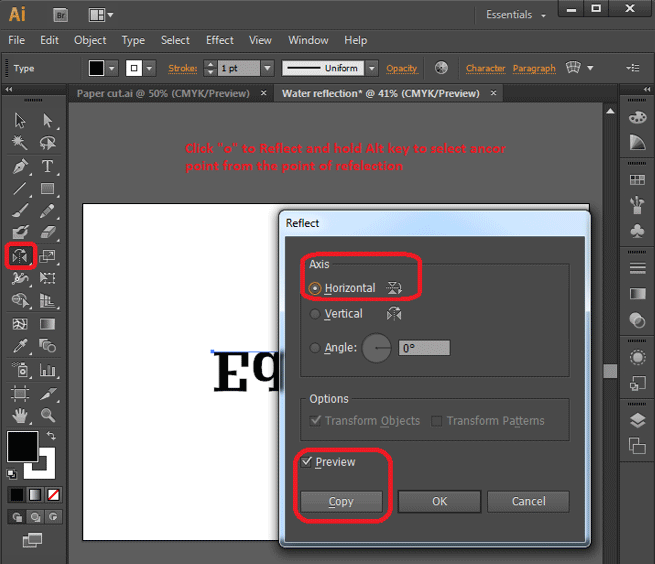The width and height of the screenshot is (655, 564).
Task: Select the Symbol Sprayer tool
Action: (20, 370)
